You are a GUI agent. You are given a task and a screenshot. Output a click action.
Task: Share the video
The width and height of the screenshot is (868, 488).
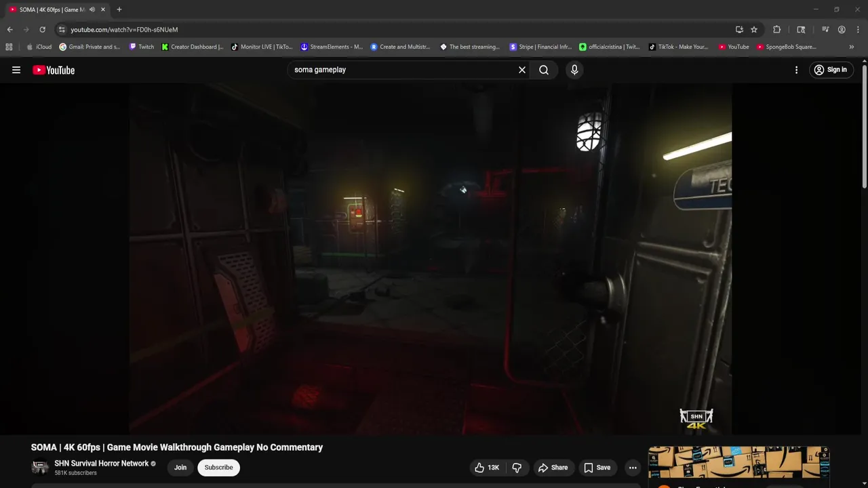coord(553,468)
